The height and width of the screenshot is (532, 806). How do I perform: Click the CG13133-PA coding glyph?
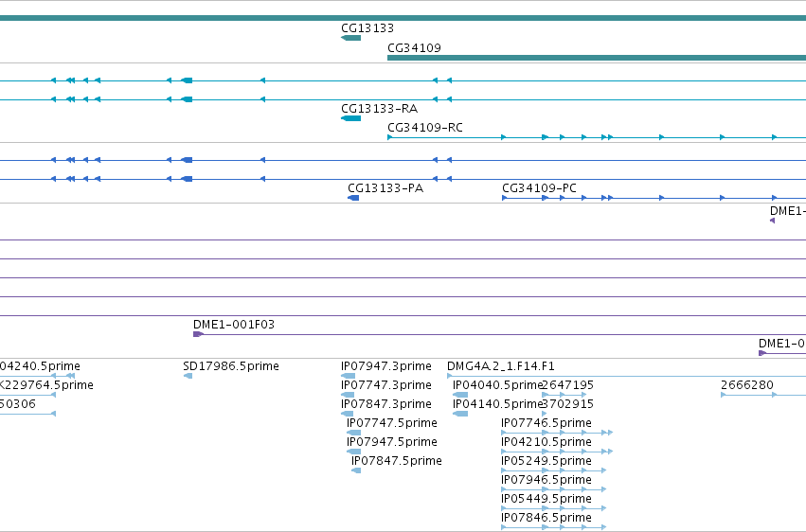(x=353, y=198)
